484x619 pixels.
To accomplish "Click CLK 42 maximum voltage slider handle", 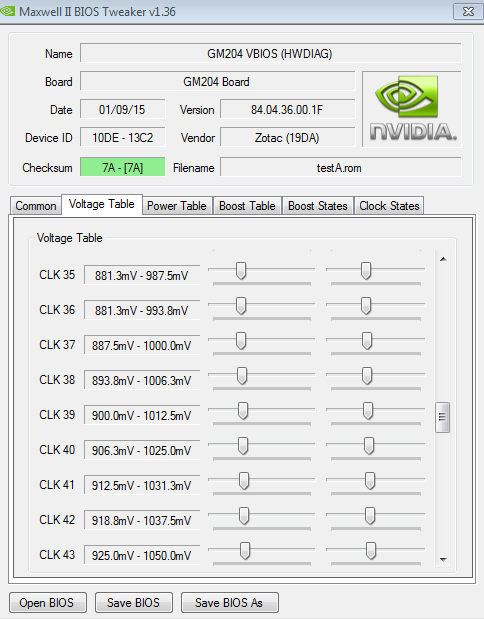I will coord(370,516).
